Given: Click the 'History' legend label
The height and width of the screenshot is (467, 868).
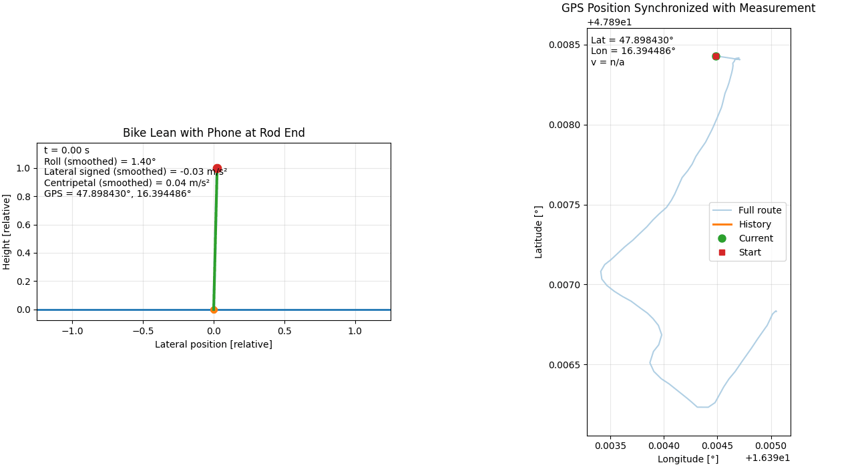Looking at the screenshot, I should (754, 224).
